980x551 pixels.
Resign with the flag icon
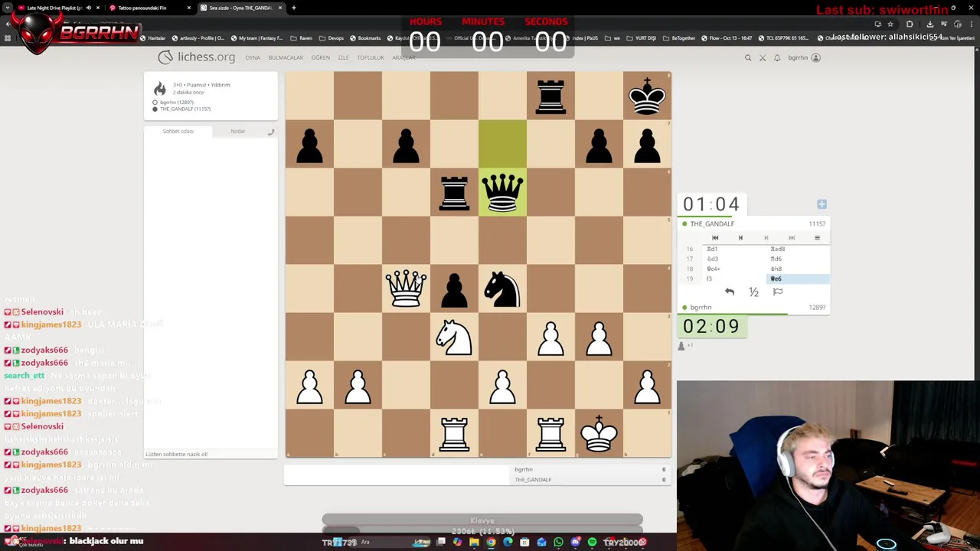[x=778, y=292]
